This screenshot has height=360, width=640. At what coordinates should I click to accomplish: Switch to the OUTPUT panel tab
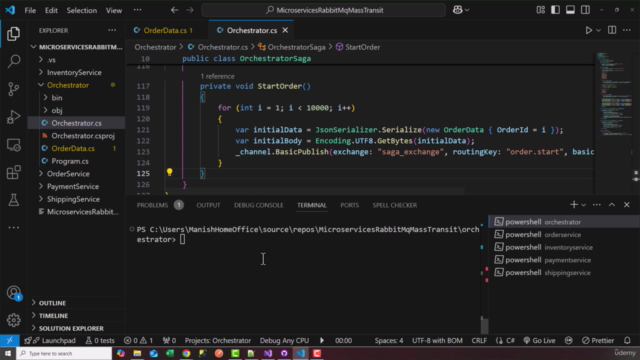[208, 205]
